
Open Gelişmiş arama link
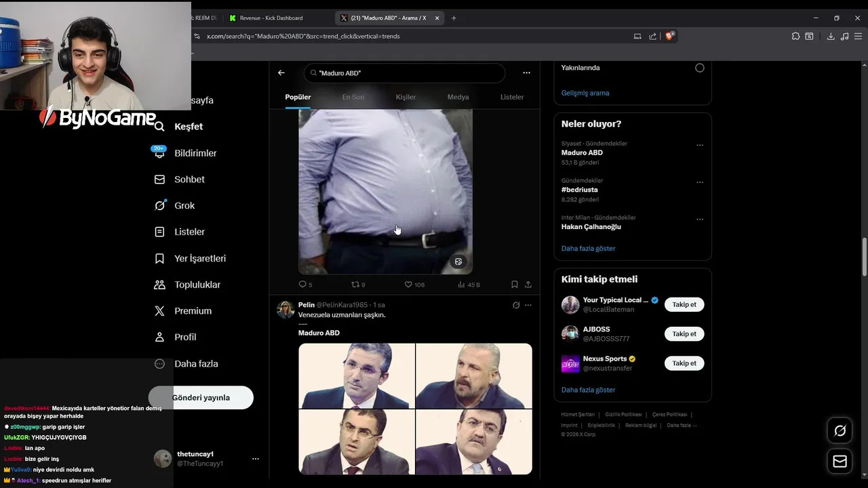point(585,93)
